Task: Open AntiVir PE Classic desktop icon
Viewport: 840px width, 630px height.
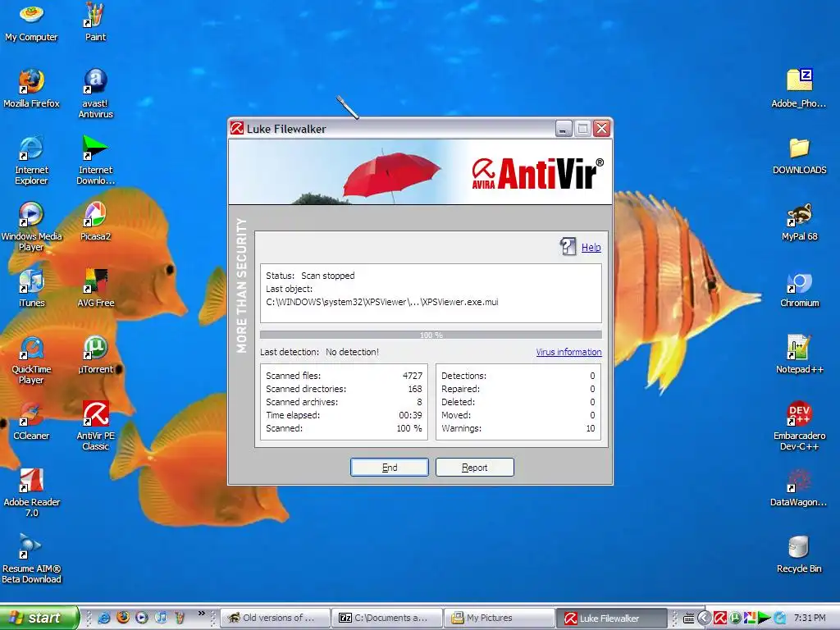Action: [95, 426]
